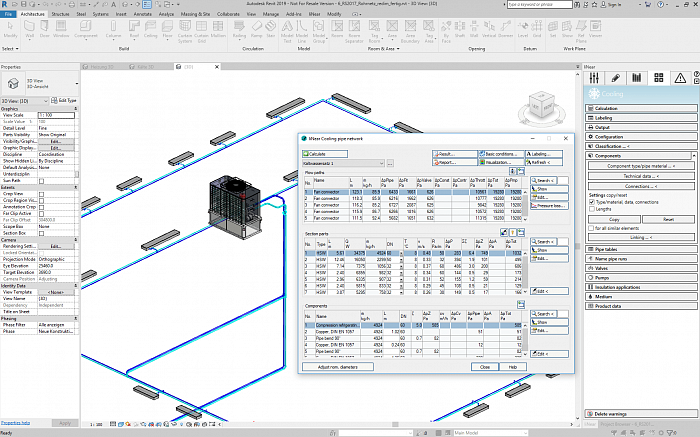This screenshot has width=700, height=437.
Task: Open the Kaltwassersatz 1 network dropdown
Action: tap(343, 163)
